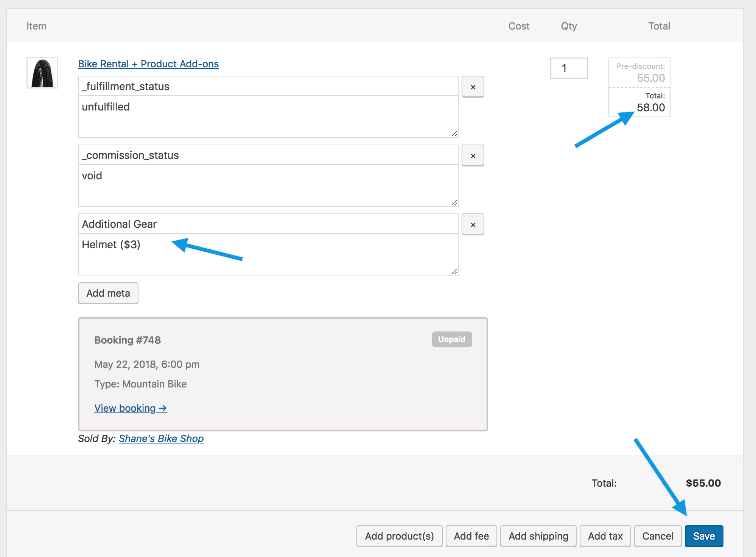Remove the _fulfillment_status meta field
The image size is (756, 557).
(473, 87)
